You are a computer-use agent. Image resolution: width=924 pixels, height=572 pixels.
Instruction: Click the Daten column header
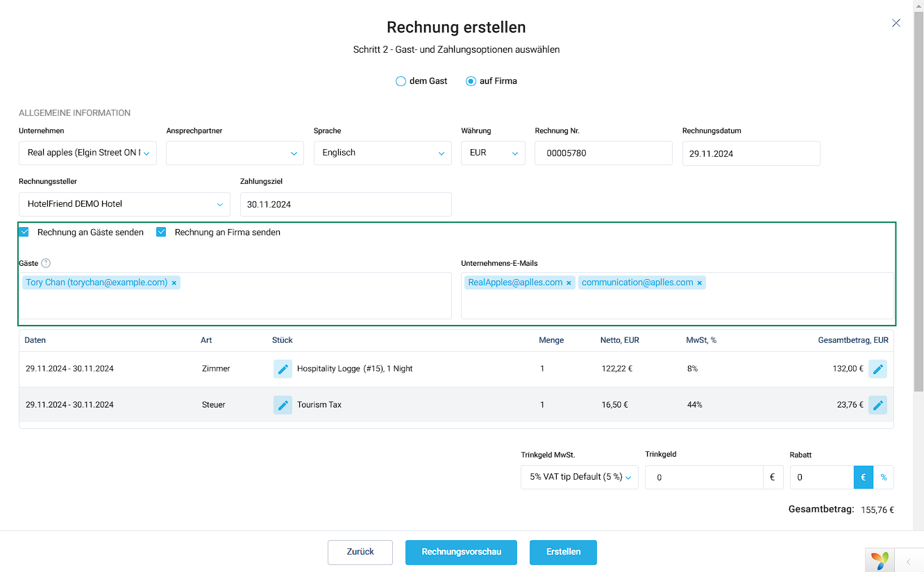[x=35, y=340]
